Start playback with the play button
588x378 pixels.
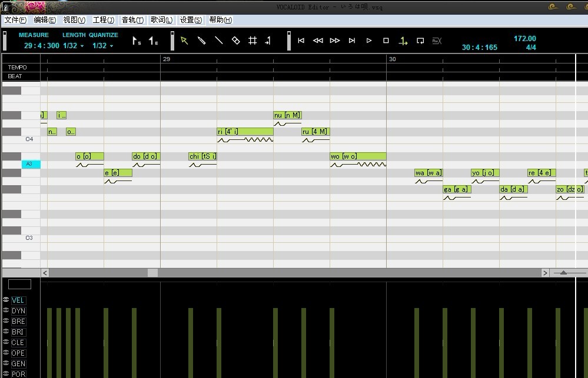coord(369,41)
